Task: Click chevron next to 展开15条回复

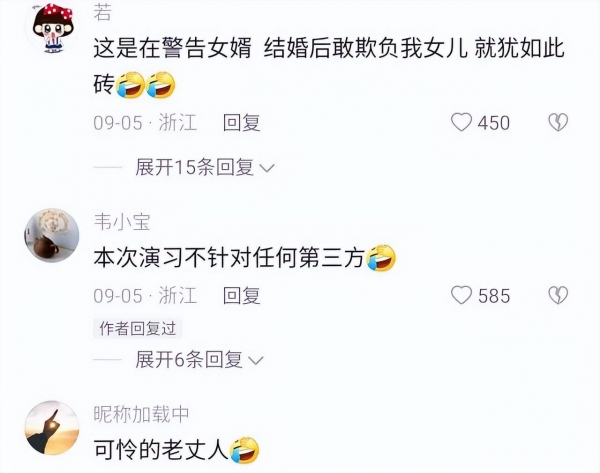Action: point(267,168)
